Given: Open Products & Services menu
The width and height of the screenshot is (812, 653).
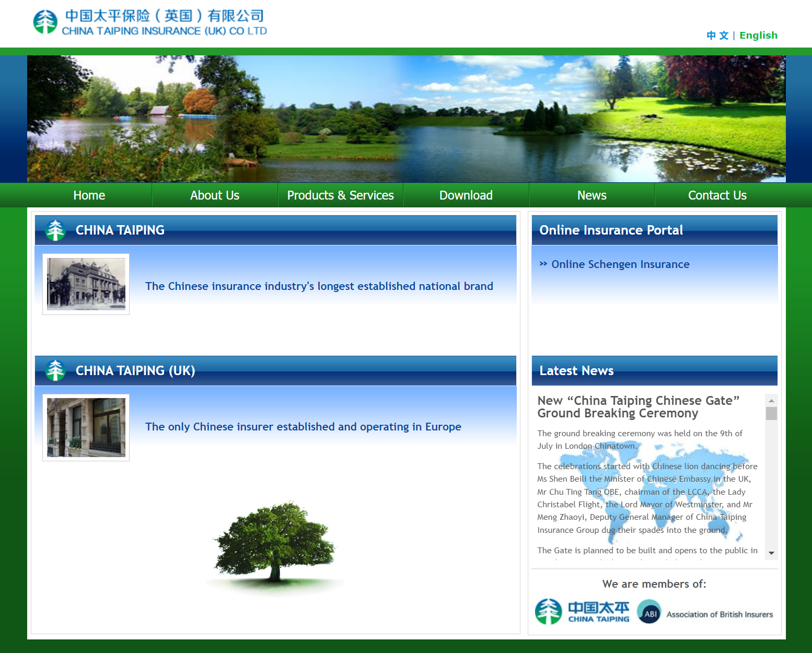Looking at the screenshot, I should click(341, 195).
